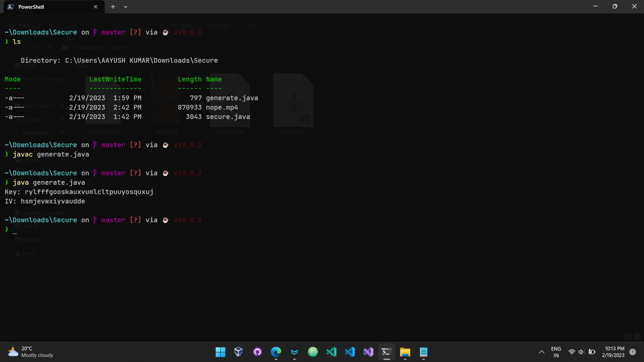Open the View dropdown in File Explorer

(221, 25)
